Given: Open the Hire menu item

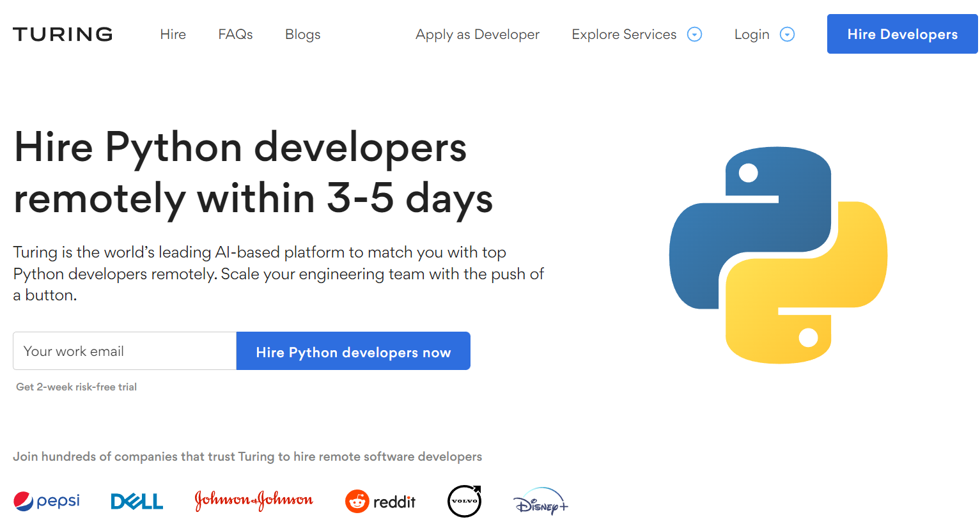Looking at the screenshot, I should (x=173, y=34).
